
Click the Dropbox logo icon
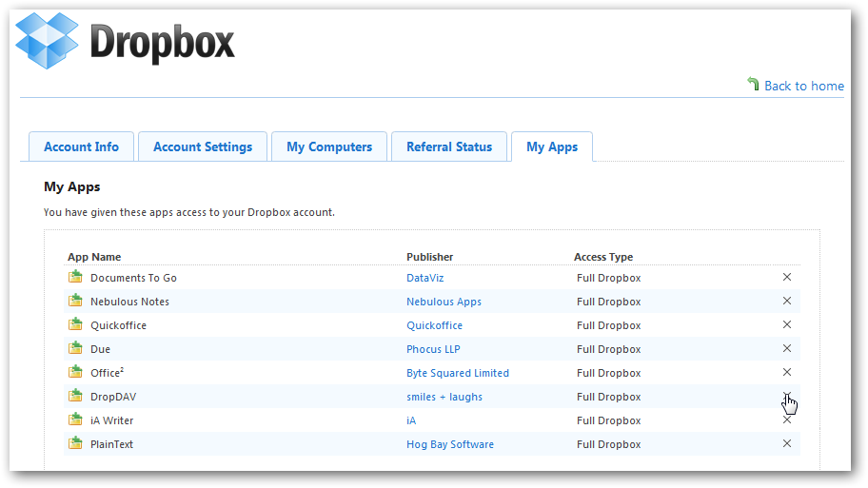47,41
